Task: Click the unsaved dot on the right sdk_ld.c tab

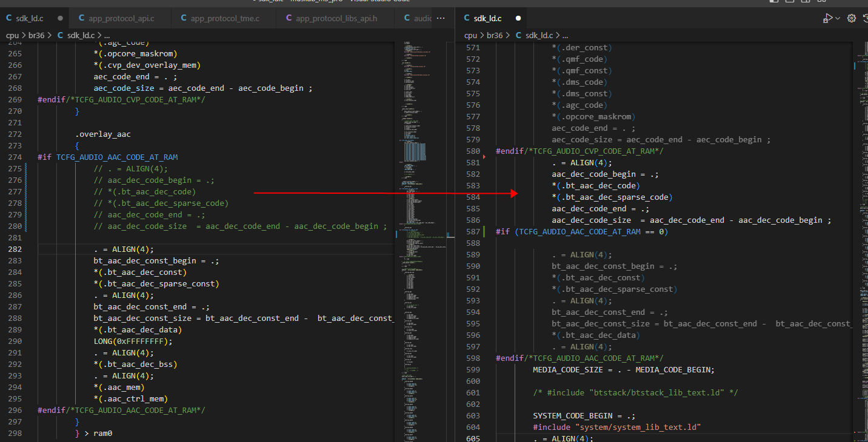Action: (x=518, y=18)
